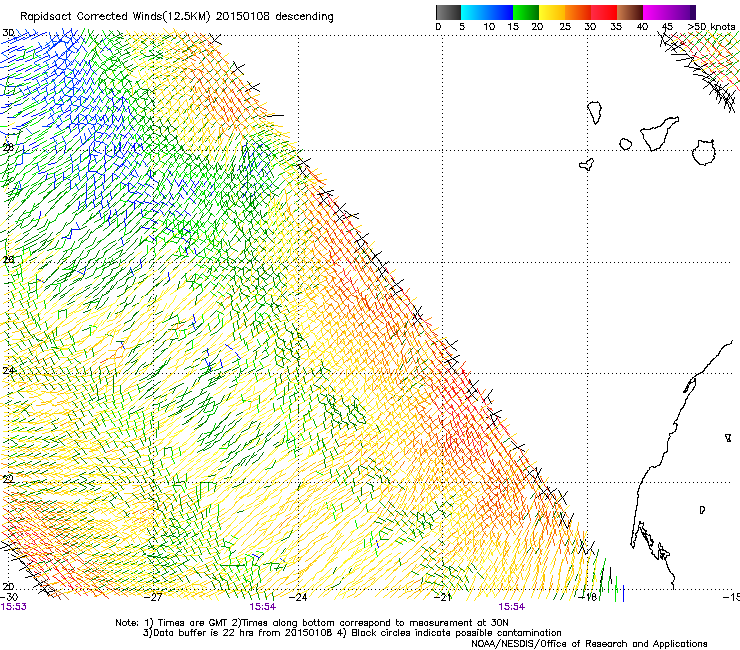Click the brown 35-40 knots legend swatch
Screen dimensions: 740x650
click(630, 12)
